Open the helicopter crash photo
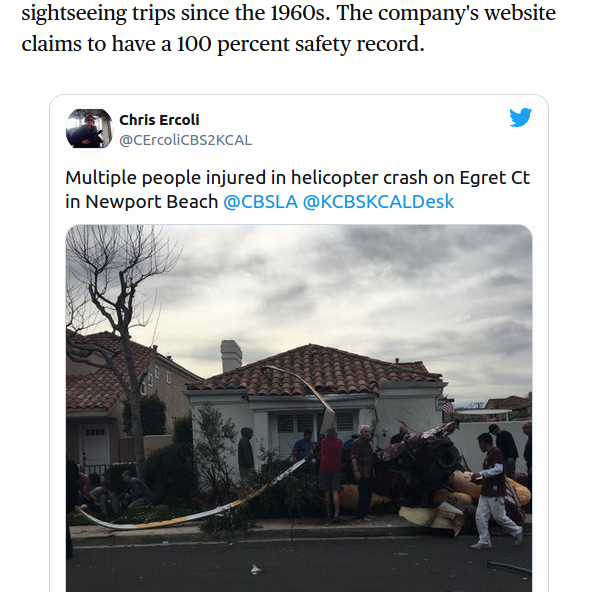 coord(299,408)
